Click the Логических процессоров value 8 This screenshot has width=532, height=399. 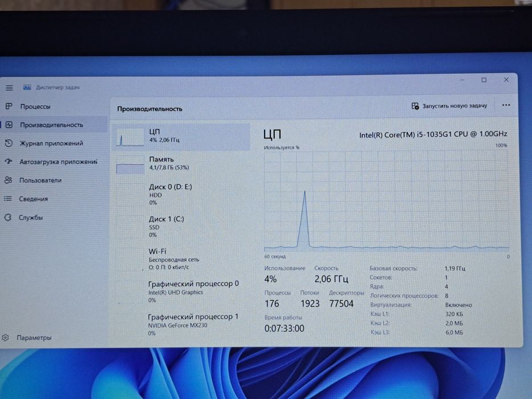(446, 296)
